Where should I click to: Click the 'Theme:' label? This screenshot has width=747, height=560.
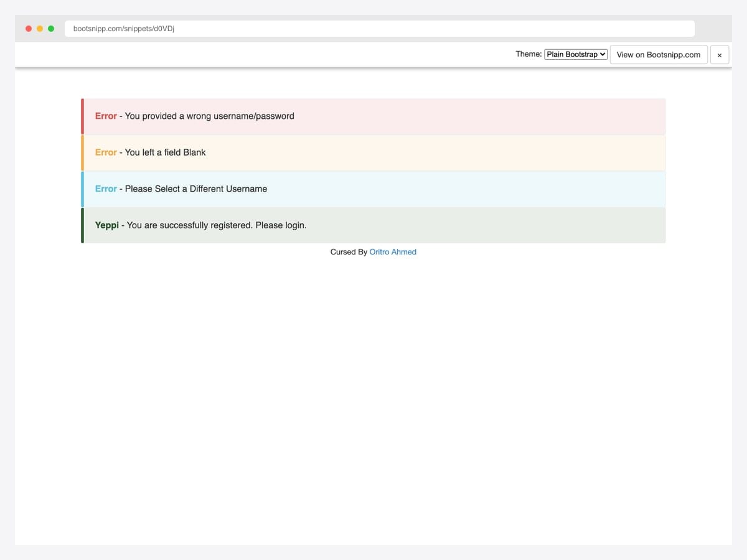(529, 54)
